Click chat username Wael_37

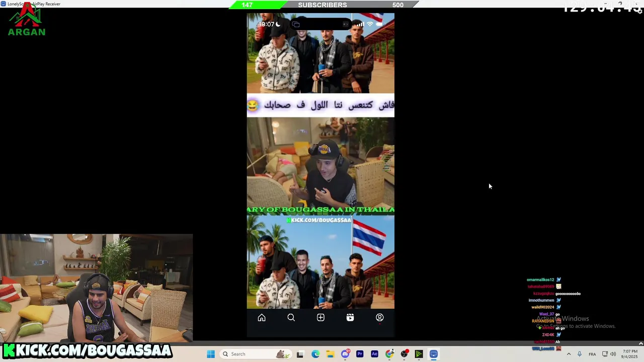point(546,314)
